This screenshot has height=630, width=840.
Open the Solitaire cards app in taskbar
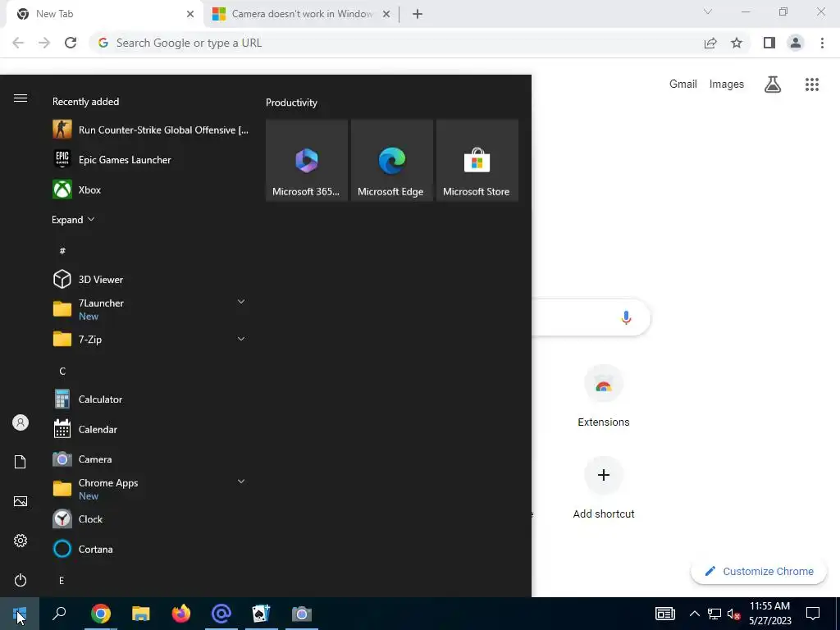tap(262, 614)
